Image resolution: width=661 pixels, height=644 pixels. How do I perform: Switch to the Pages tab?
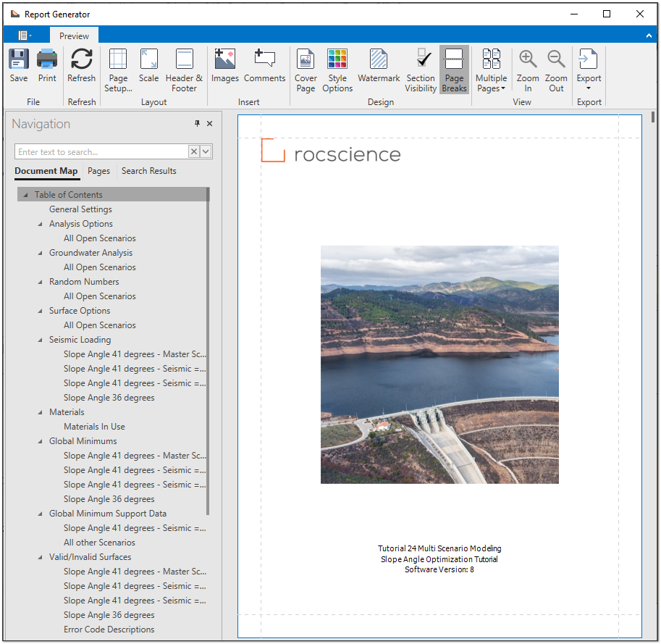[98, 171]
